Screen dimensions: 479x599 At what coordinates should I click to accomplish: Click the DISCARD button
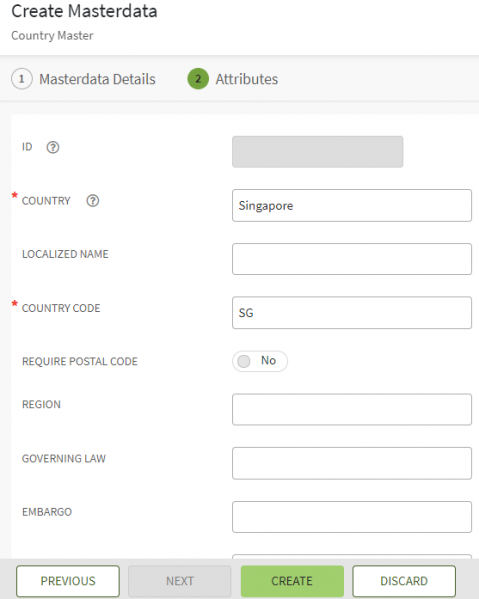point(404,581)
